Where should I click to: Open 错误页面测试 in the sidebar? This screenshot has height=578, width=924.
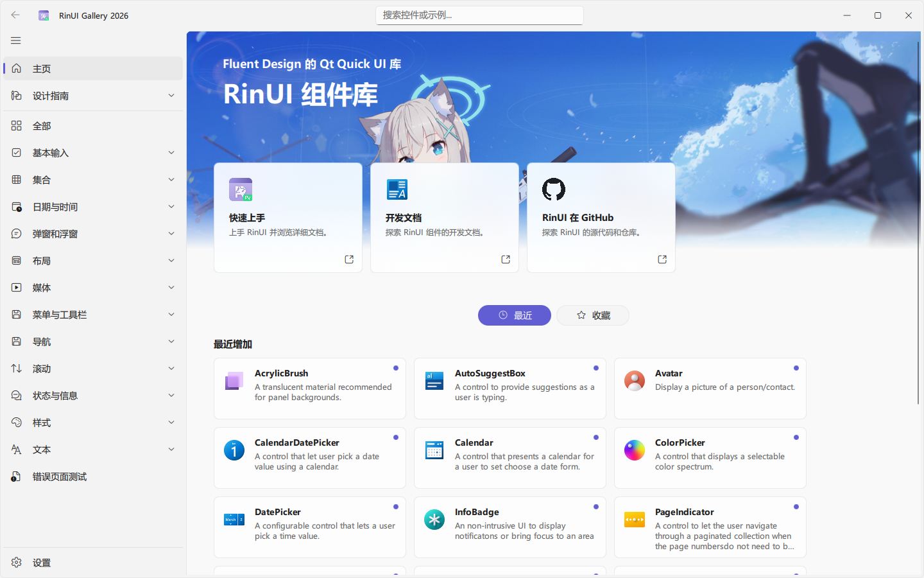point(93,477)
